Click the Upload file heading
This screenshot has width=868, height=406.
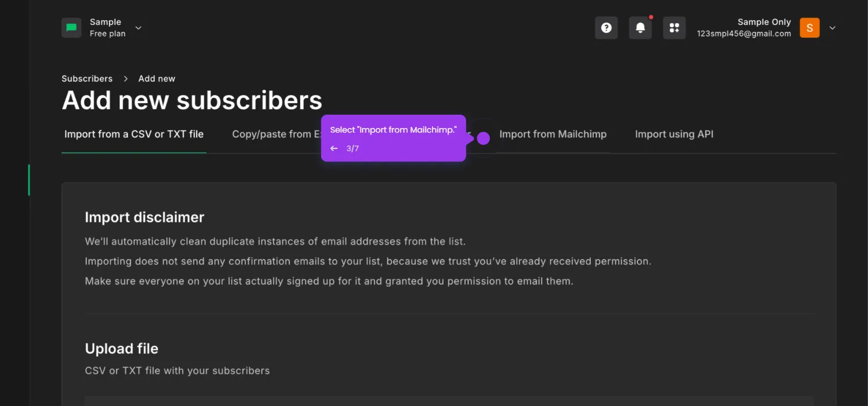121,349
